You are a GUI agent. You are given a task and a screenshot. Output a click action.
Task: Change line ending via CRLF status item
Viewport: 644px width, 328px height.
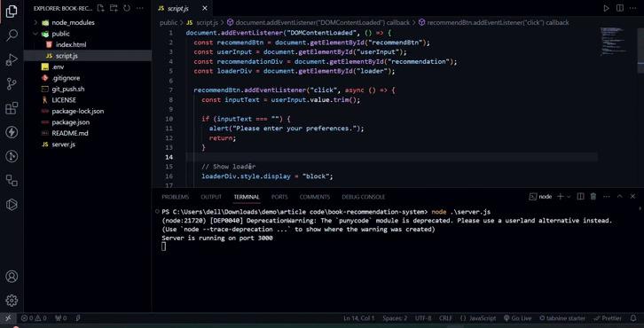pos(445,318)
